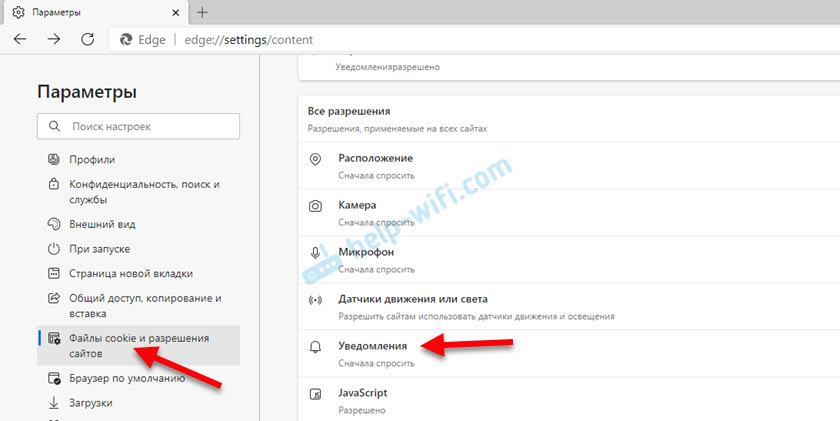This screenshot has height=421, width=840.
Task: Click the browser back arrow button
Action: pos(21,40)
